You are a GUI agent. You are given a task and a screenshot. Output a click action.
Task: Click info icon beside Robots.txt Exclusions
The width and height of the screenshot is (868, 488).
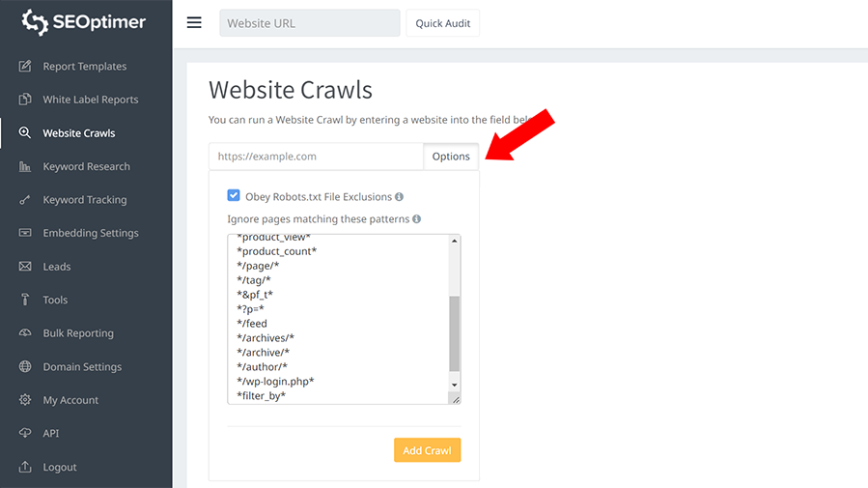(x=399, y=197)
